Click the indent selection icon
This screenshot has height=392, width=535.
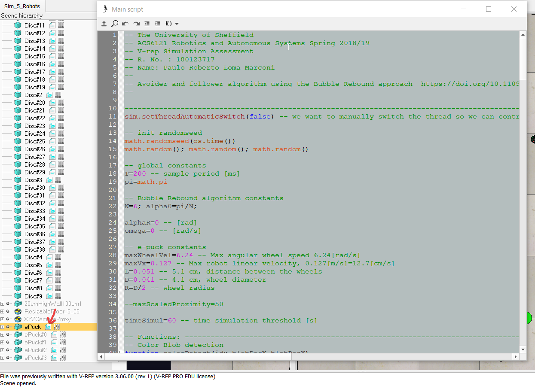click(158, 24)
